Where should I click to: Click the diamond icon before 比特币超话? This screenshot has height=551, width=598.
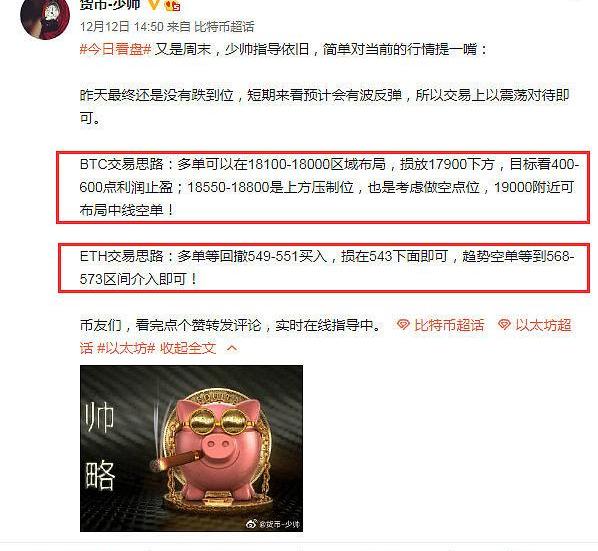point(403,325)
